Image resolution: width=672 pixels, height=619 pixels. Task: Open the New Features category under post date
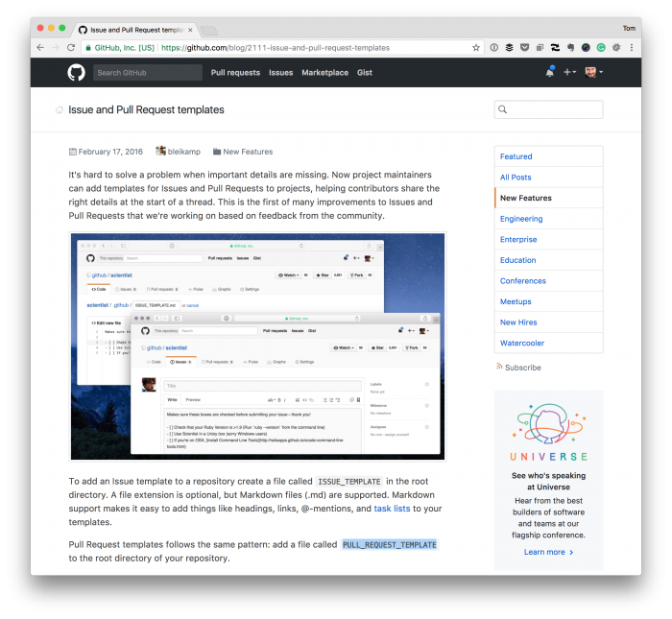248,152
